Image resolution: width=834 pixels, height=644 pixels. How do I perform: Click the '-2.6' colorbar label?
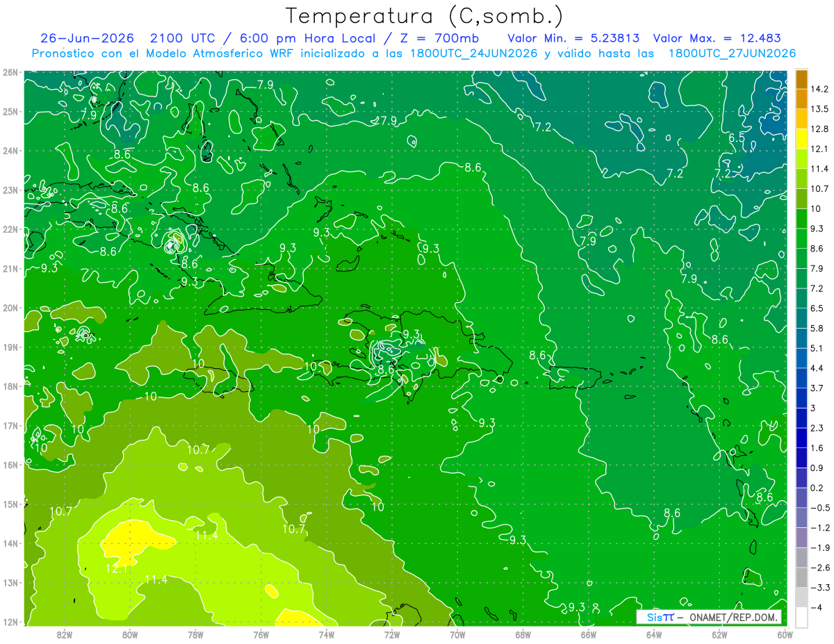(819, 568)
